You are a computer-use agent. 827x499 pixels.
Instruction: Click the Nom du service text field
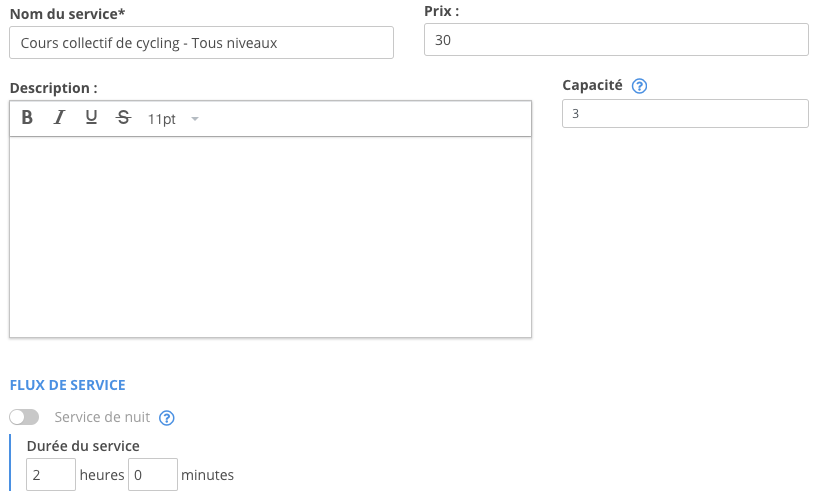click(201, 43)
